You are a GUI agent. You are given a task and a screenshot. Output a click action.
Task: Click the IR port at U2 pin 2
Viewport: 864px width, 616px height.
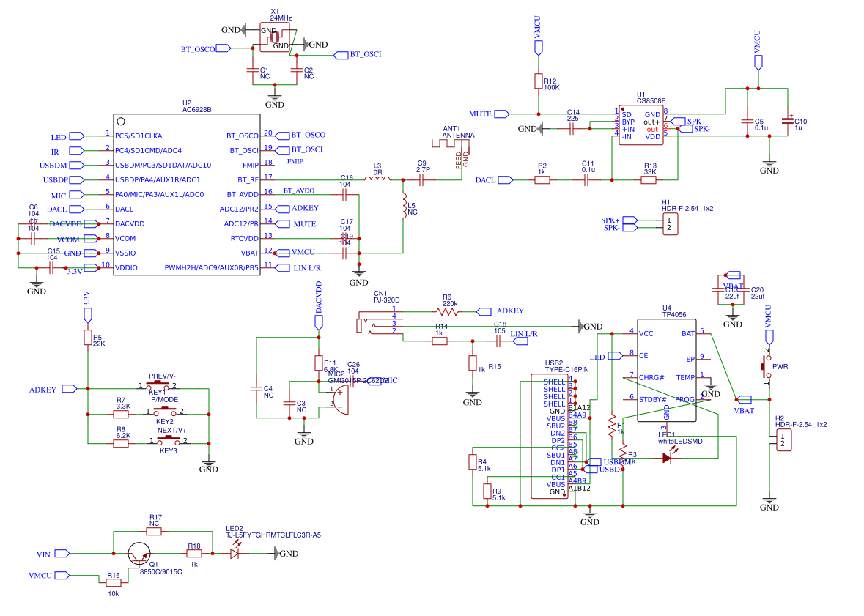click(77, 150)
